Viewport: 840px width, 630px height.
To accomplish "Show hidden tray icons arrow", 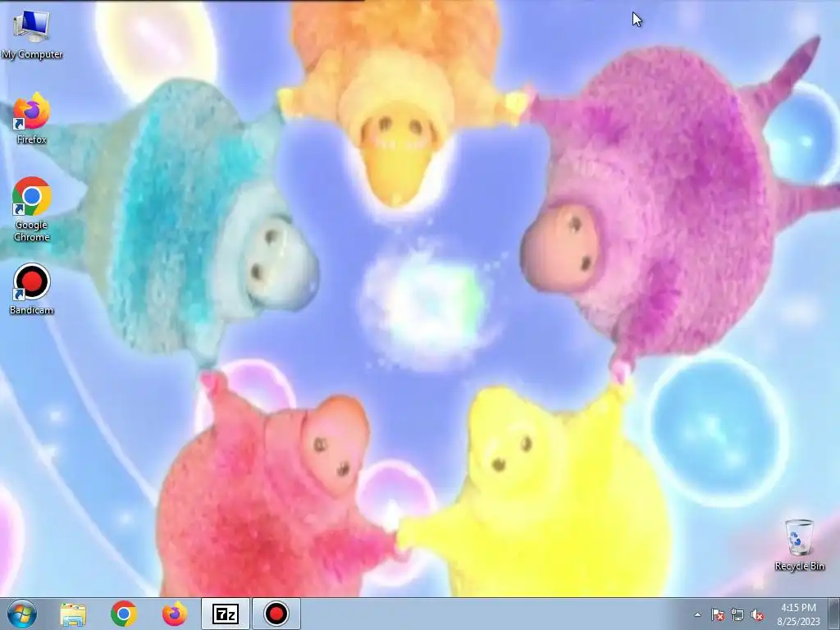I will click(x=697, y=615).
